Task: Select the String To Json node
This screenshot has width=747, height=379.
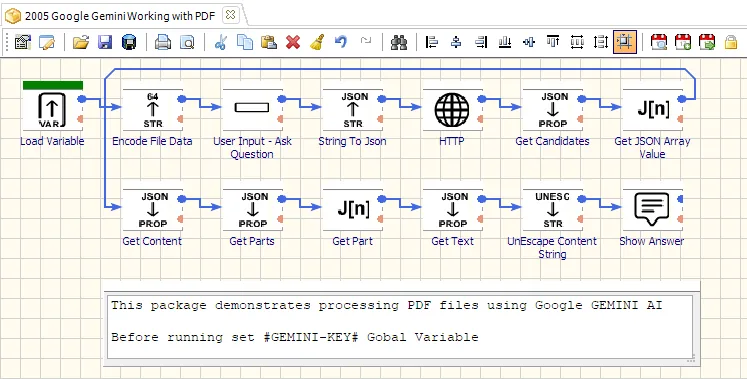Action: 353,110
